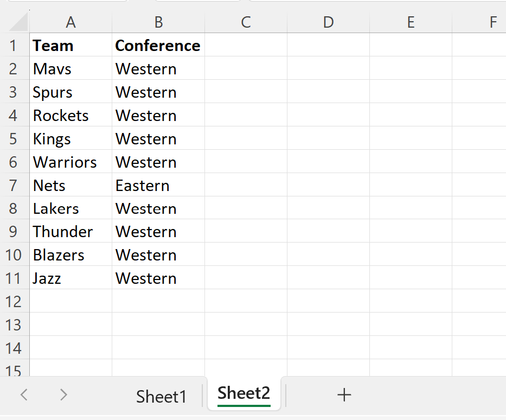Select row 1 header
Image resolution: width=506 pixels, height=420 pixels.
tap(14, 46)
